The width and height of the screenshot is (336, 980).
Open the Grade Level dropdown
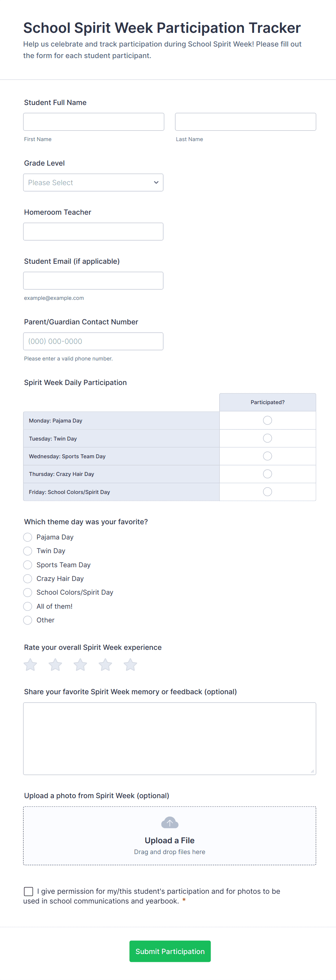pos(93,183)
